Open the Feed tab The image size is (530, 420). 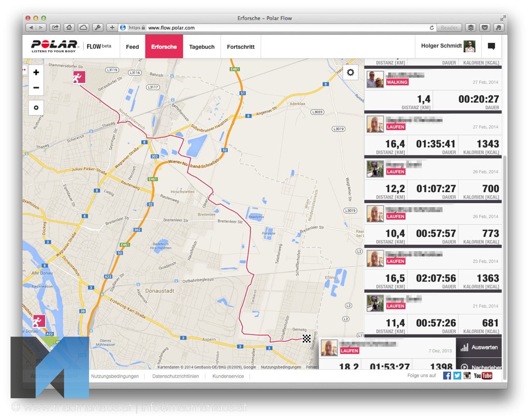coord(132,47)
